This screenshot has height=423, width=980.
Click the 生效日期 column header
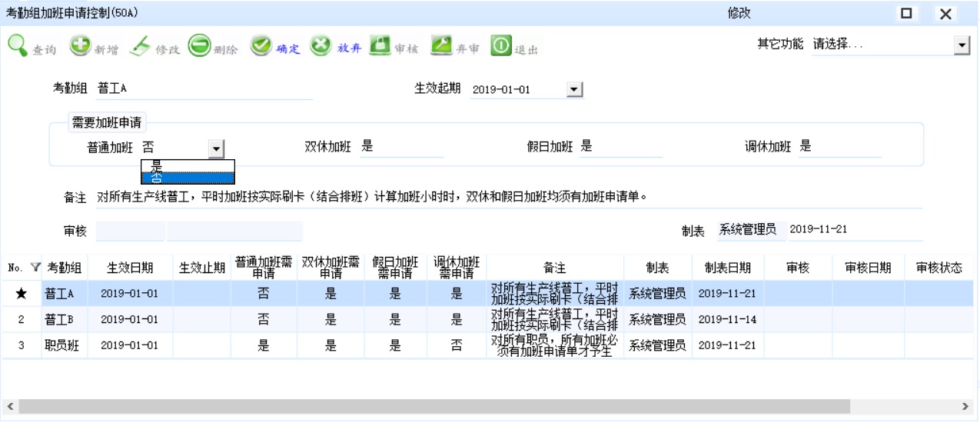click(129, 268)
